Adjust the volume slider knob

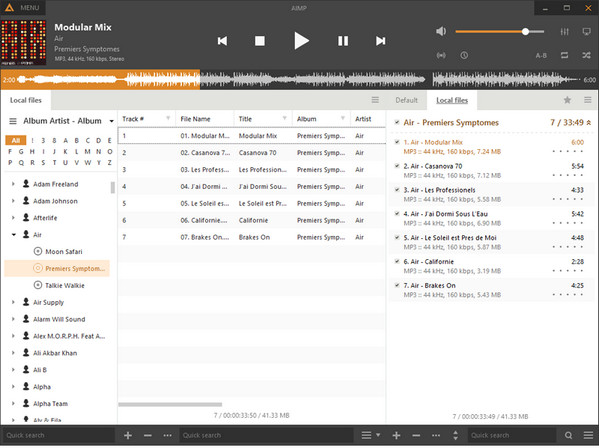pos(526,32)
